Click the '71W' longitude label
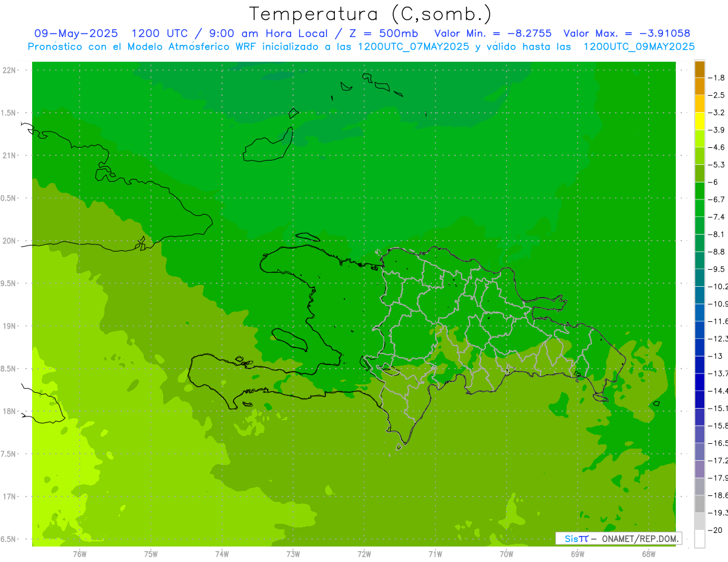The image size is (728, 562). [435, 554]
